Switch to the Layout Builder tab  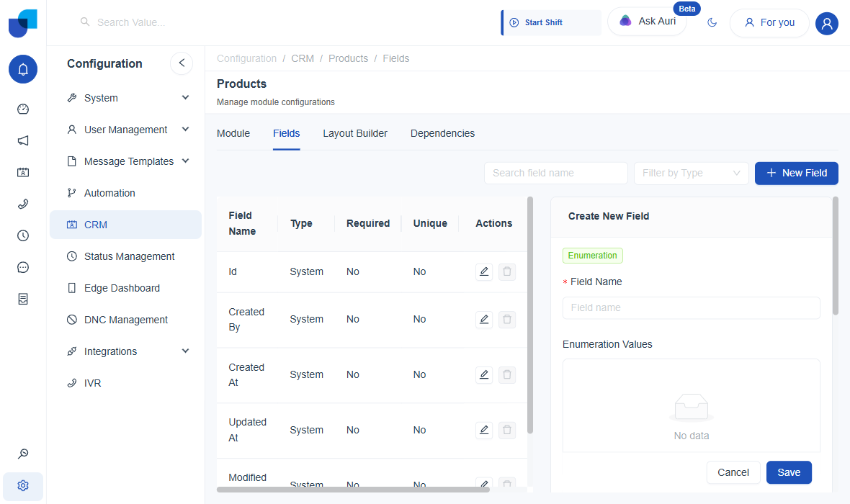[x=355, y=133]
